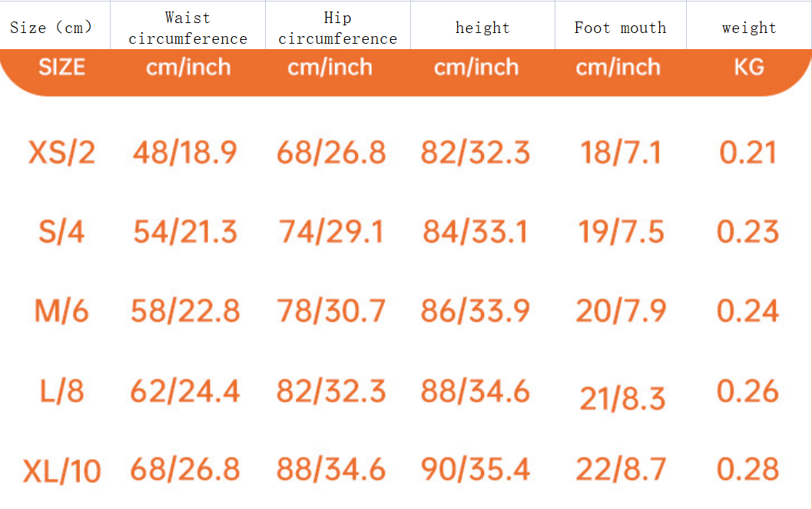Click the XL/10 size row label
This screenshot has height=509, width=812.
61,471
